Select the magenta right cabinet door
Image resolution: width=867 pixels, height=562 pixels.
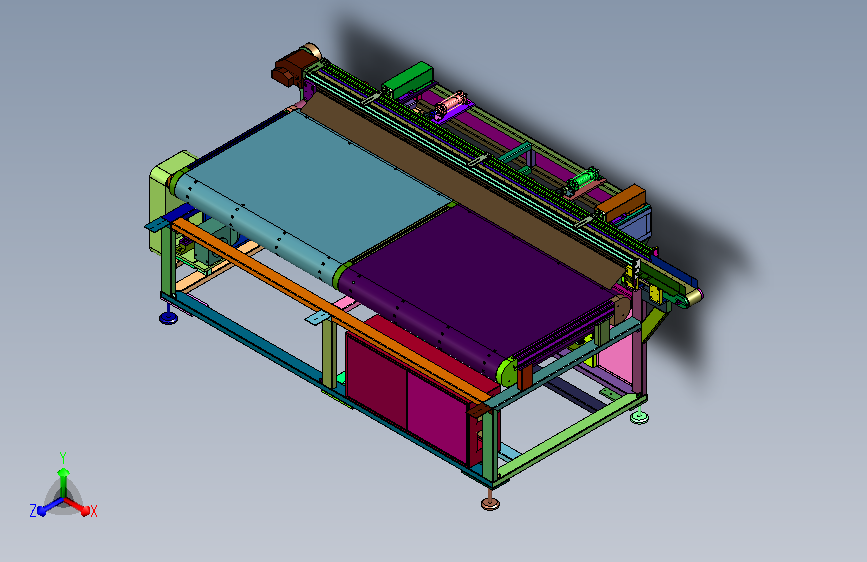click(x=438, y=416)
